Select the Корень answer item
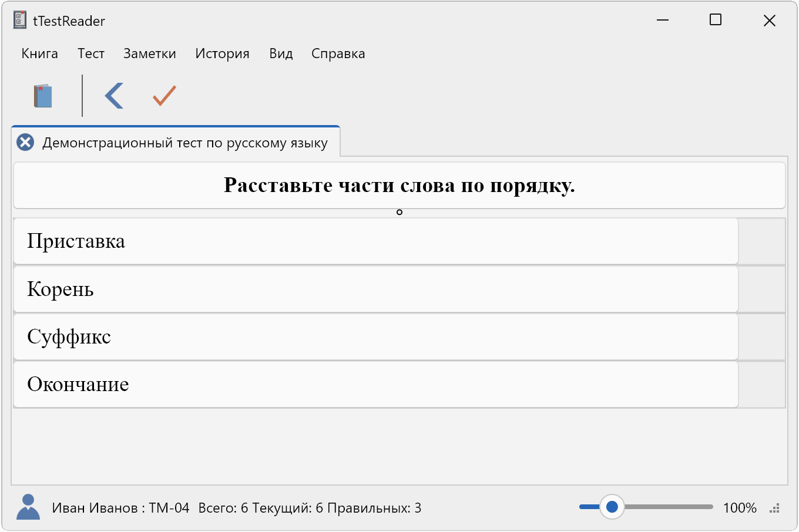The width and height of the screenshot is (799, 532). [376, 289]
